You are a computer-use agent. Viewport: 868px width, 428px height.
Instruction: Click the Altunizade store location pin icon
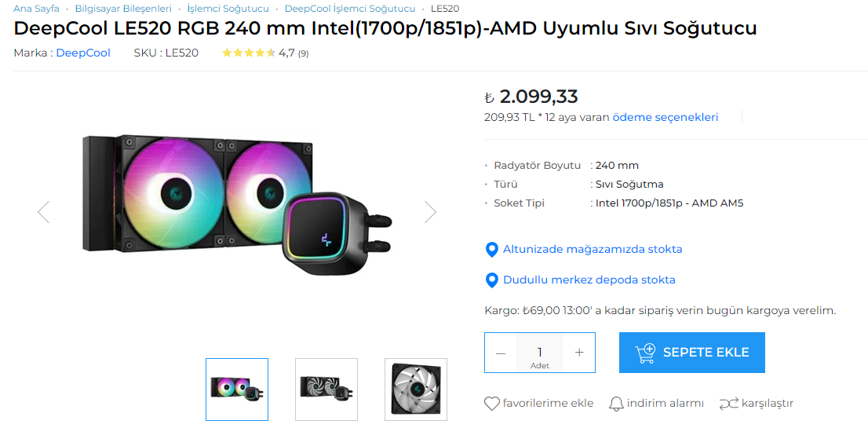pos(492,250)
